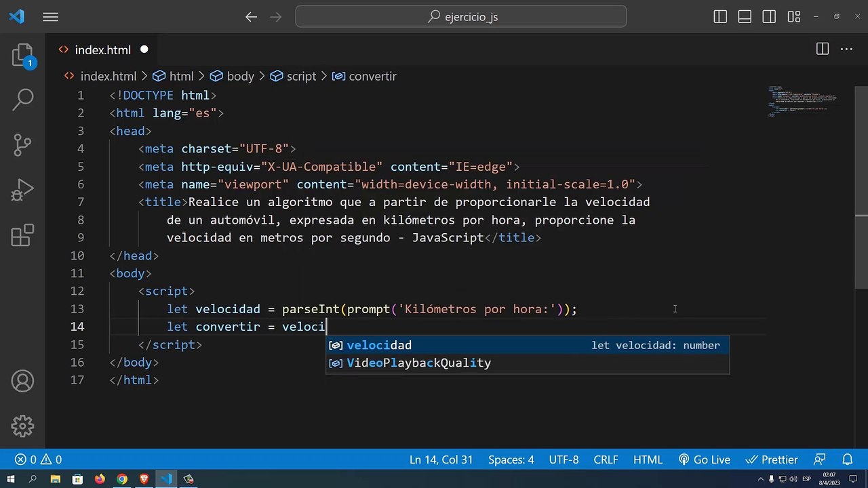Click body breadcrumb item

point(240,77)
